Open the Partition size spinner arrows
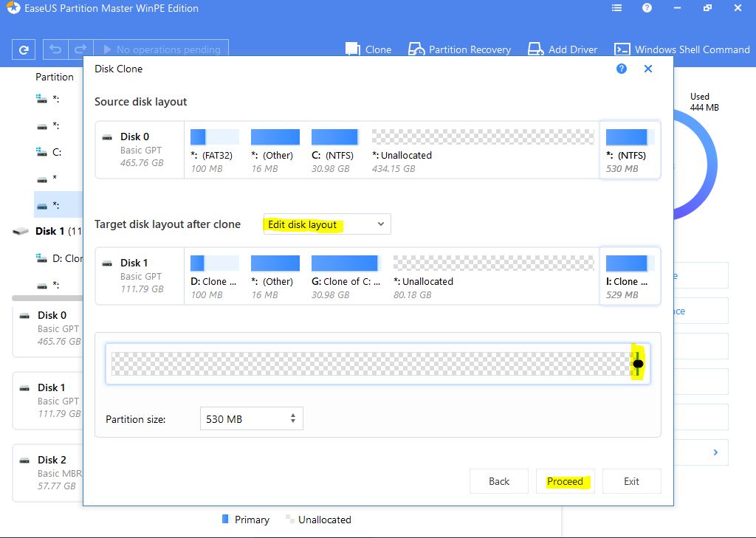The height and width of the screenshot is (538, 756). [x=293, y=418]
